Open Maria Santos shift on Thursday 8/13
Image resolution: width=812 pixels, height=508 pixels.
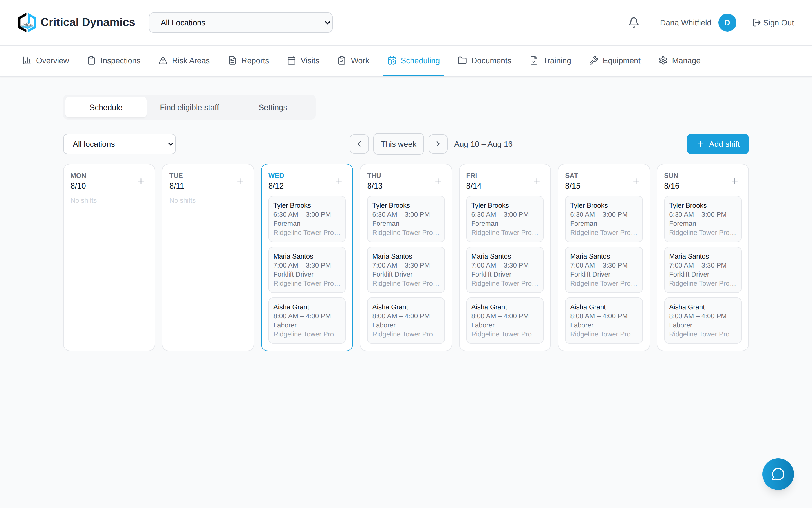(x=406, y=270)
